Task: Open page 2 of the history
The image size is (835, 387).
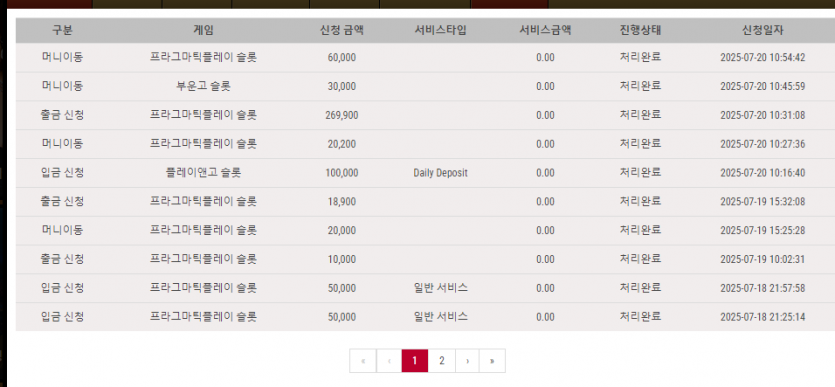Action: tap(441, 361)
